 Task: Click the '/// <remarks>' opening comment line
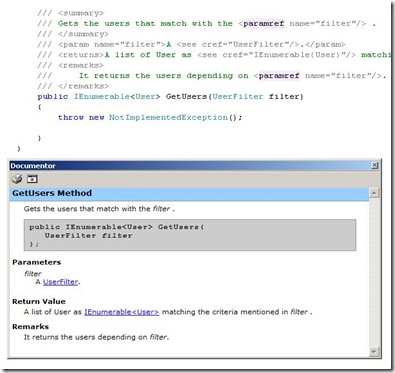pos(70,65)
